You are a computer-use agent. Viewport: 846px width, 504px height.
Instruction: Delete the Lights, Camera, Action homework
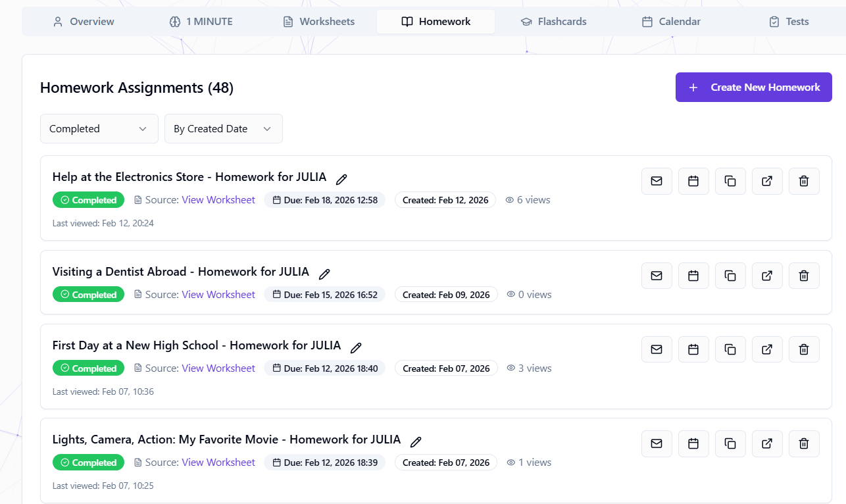click(x=804, y=443)
